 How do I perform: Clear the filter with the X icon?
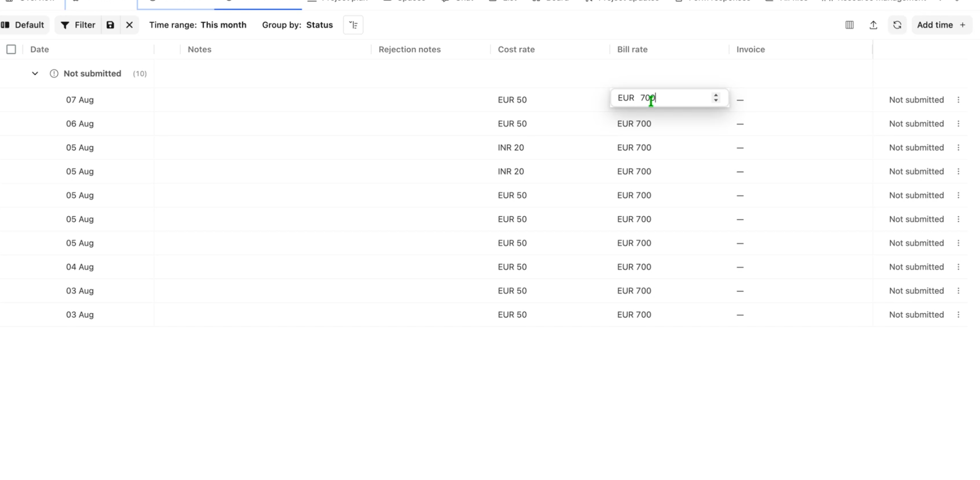(x=130, y=25)
